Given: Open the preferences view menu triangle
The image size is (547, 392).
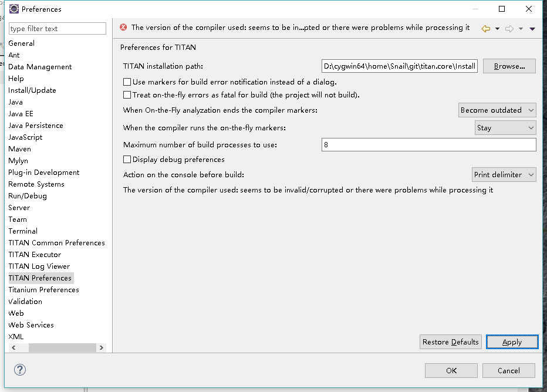Looking at the screenshot, I should pyautogui.click(x=532, y=29).
